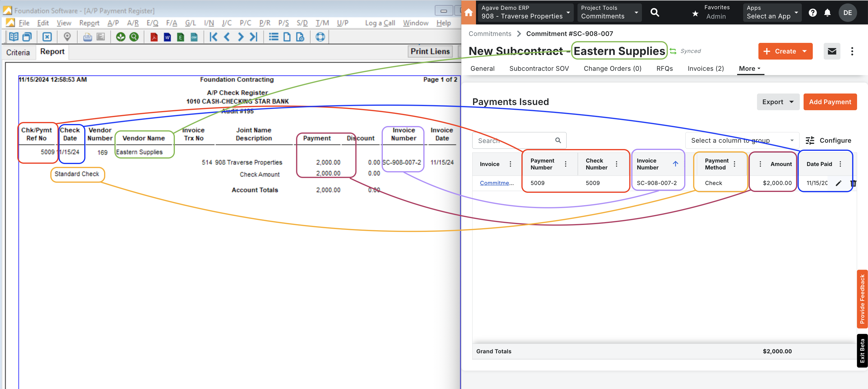Go to Agave home via orange house icon

point(469,12)
